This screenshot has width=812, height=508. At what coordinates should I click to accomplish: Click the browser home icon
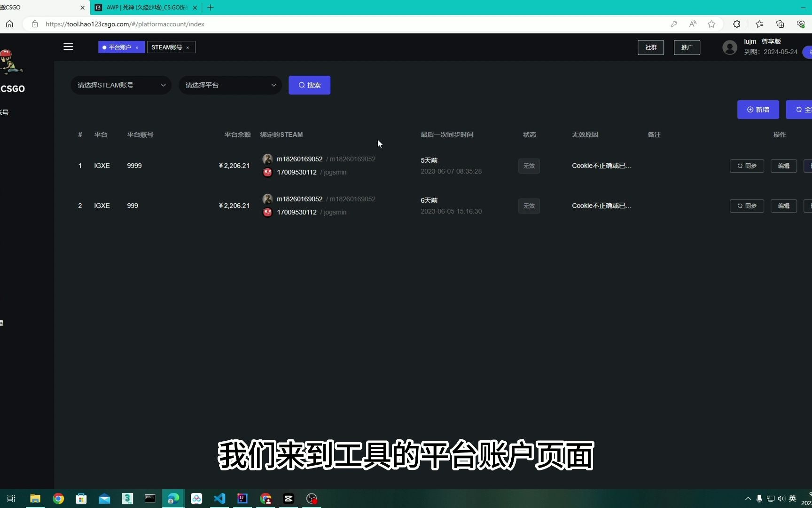coord(9,24)
